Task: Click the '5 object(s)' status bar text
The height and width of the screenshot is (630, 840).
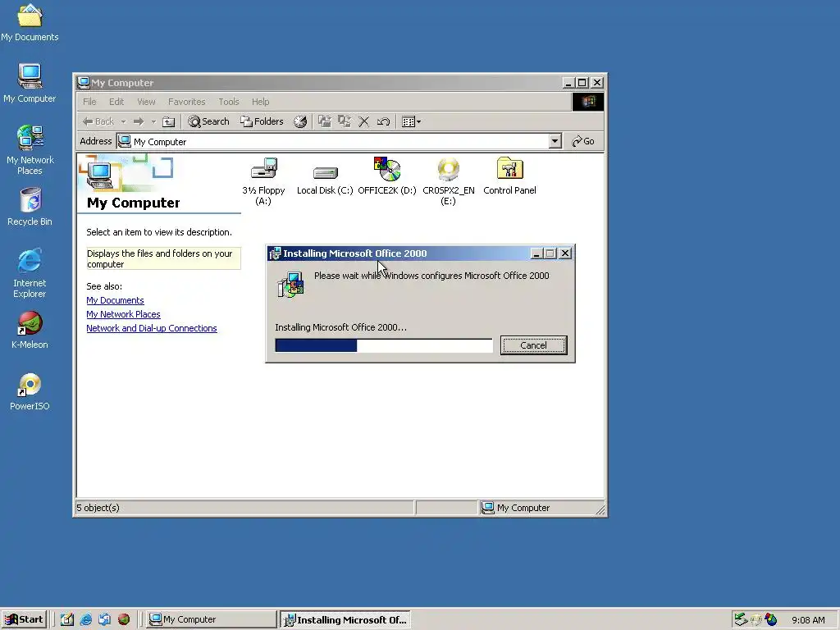Action: tap(98, 508)
